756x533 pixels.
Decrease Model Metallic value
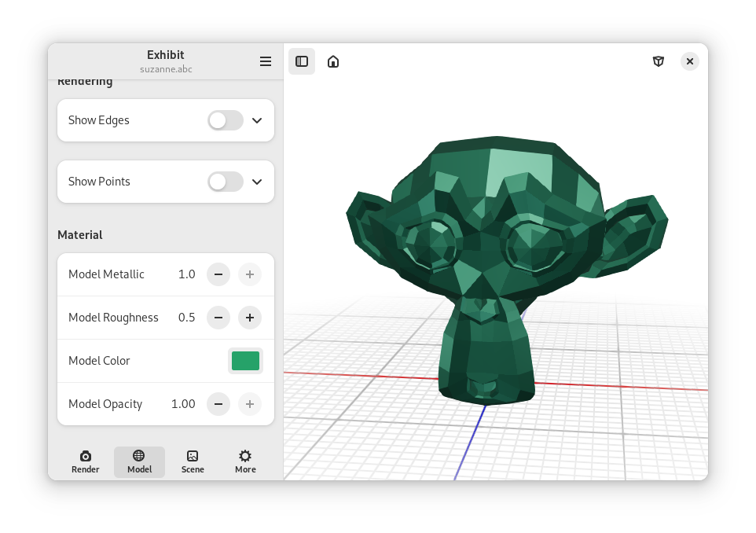[218, 274]
